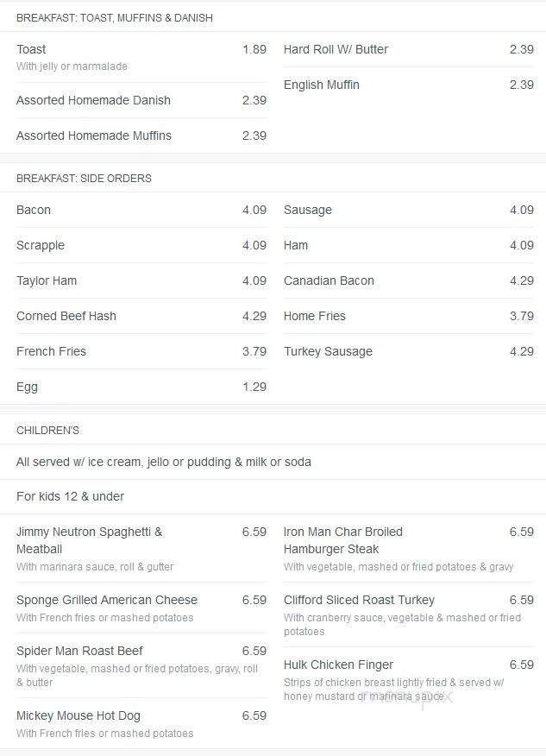Open the Breakfast: Side Orders section header
Viewport: 546px width, 756px height.
[x=84, y=179]
